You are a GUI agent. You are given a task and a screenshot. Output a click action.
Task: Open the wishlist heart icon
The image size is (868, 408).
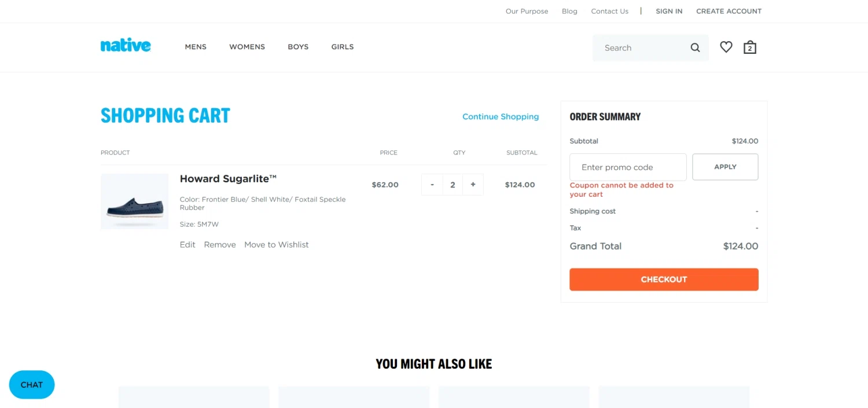(x=726, y=47)
